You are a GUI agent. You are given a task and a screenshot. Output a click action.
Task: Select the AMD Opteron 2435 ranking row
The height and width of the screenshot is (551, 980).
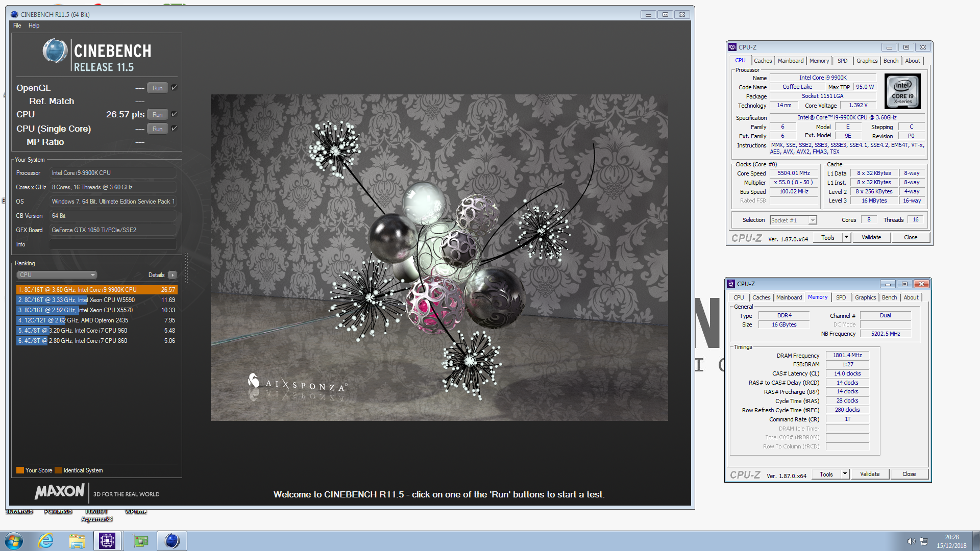click(96, 320)
